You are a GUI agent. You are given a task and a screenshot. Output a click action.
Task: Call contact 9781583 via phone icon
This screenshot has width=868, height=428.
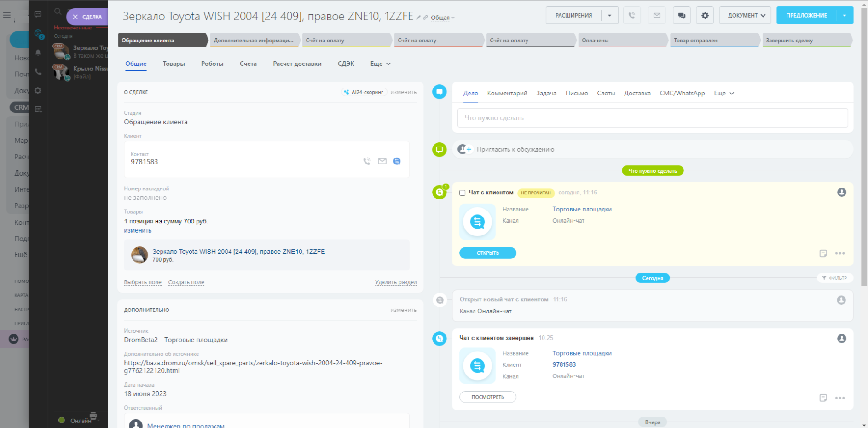pyautogui.click(x=367, y=161)
